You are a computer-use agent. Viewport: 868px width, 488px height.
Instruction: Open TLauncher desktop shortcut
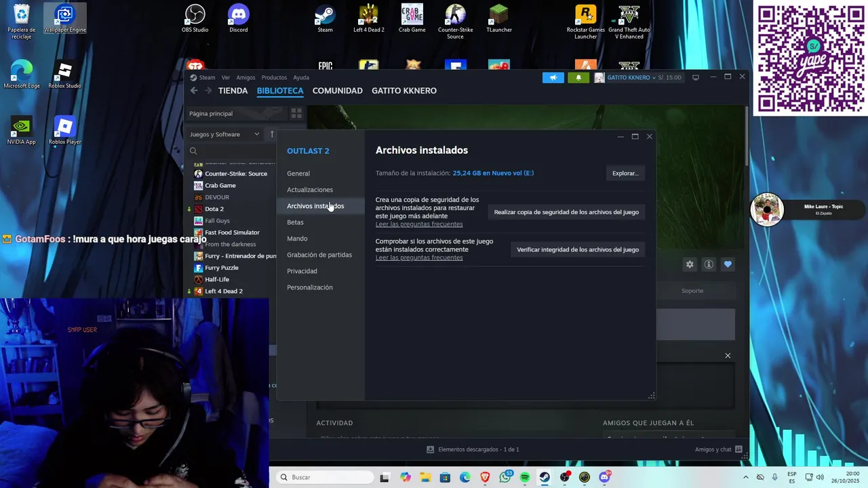(498, 18)
